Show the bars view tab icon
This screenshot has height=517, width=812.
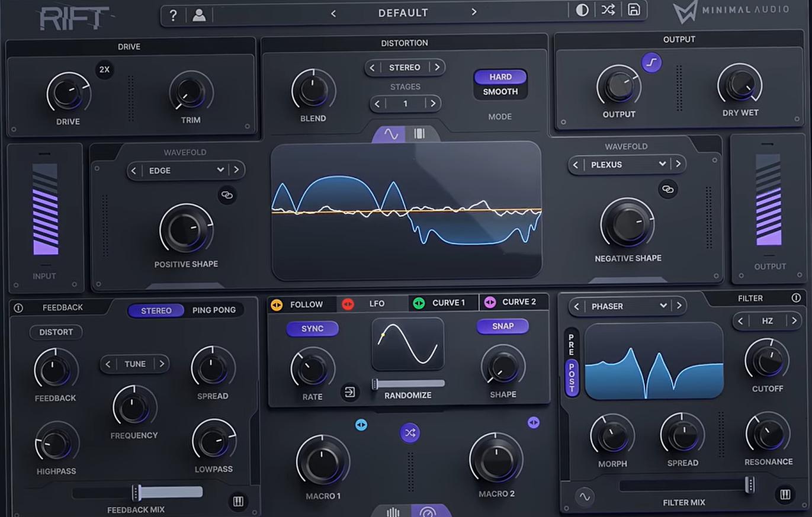[x=419, y=134]
